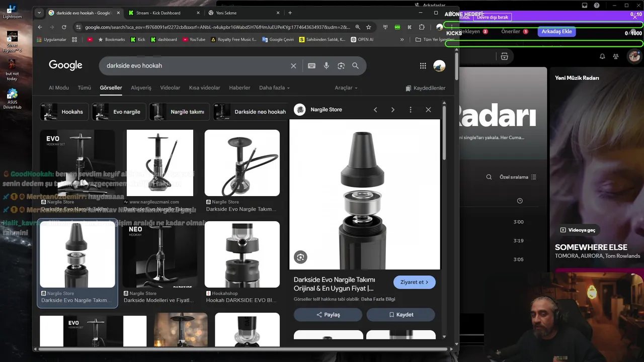Click the Kaydet save button
The height and width of the screenshot is (362, 644).
pyautogui.click(x=401, y=315)
